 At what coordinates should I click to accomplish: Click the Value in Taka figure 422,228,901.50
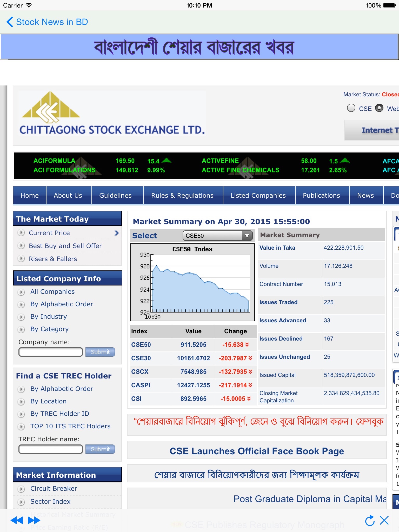click(x=343, y=248)
